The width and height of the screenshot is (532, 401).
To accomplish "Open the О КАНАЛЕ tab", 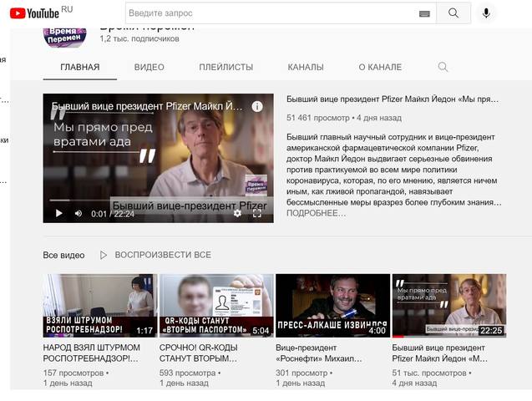I will click(380, 67).
